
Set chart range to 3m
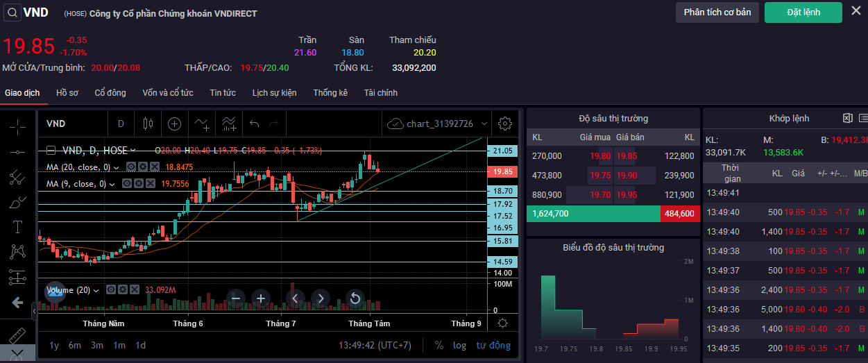click(97, 345)
